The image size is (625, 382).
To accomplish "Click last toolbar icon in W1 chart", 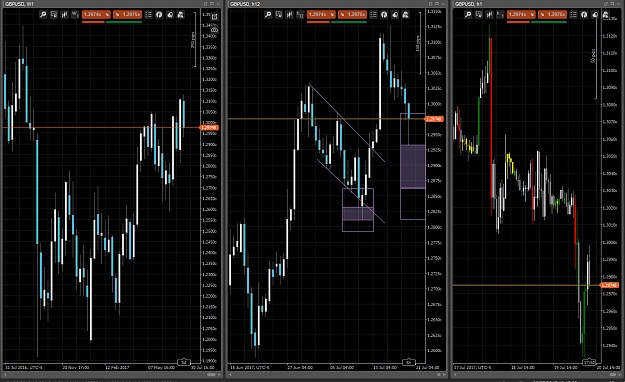I will point(181,15).
